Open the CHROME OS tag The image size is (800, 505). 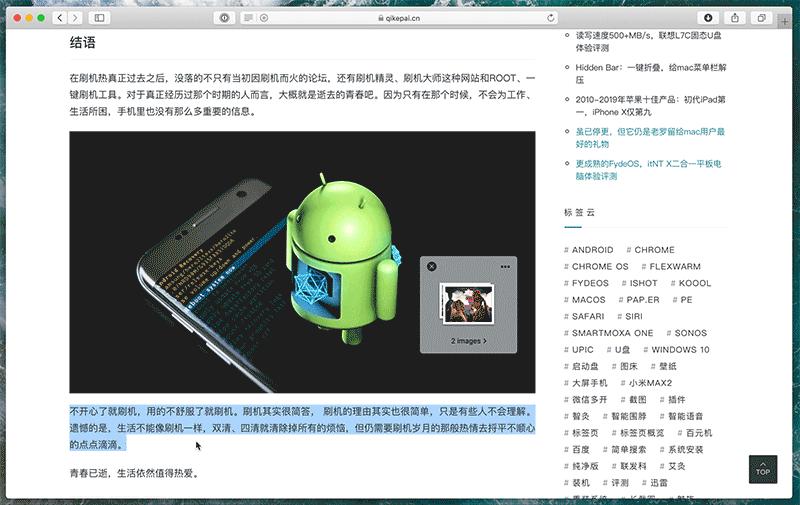tap(596, 266)
